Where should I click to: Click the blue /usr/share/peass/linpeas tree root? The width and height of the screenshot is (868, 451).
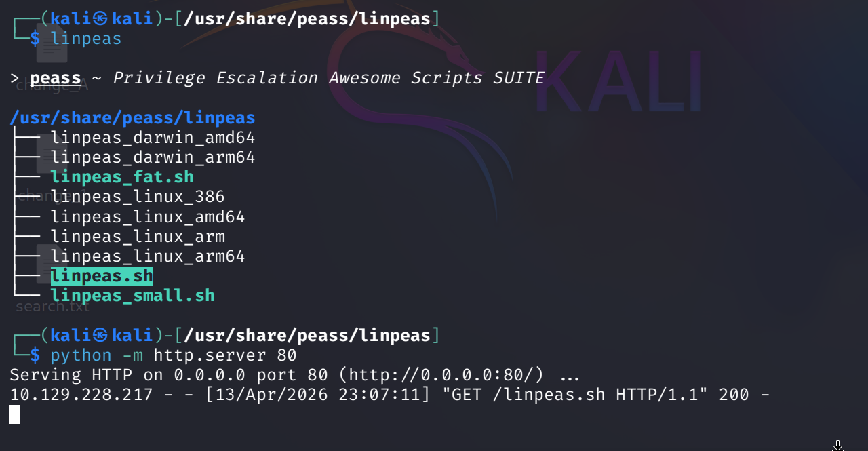click(132, 118)
